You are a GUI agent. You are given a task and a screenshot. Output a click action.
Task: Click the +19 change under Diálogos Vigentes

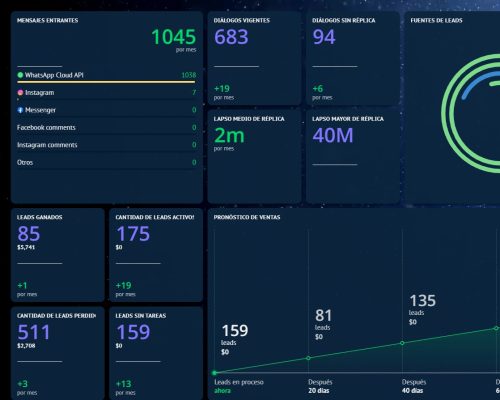tap(222, 89)
